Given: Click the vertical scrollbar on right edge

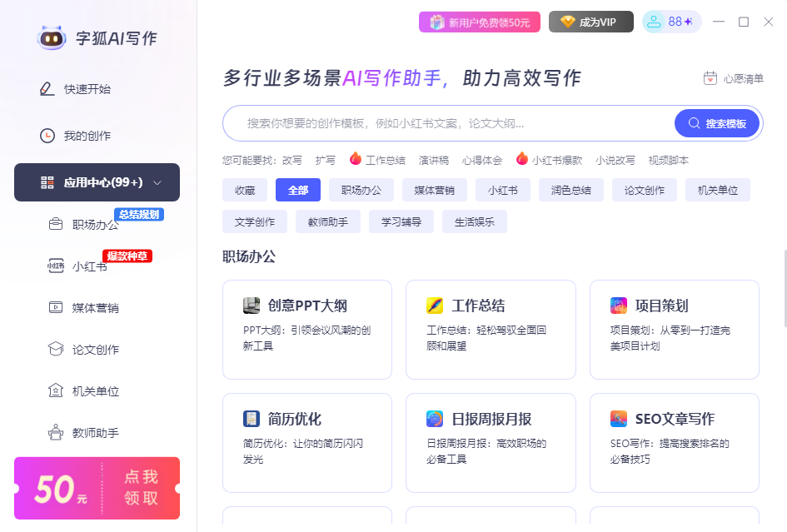Looking at the screenshot, I should coord(785,289).
